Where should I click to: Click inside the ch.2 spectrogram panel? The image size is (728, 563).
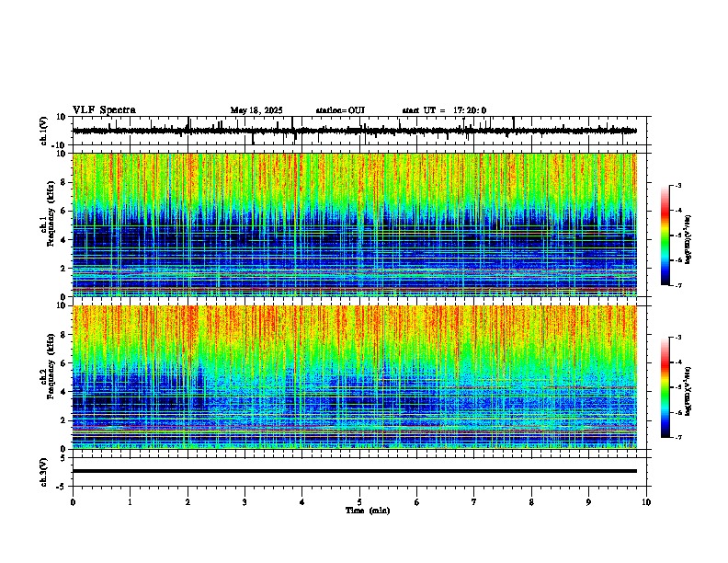coord(354,377)
